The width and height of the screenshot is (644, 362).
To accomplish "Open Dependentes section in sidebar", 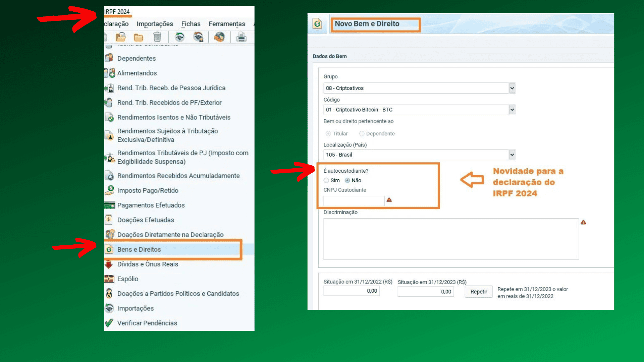I will pyautogui.click(x=136, y=58).
